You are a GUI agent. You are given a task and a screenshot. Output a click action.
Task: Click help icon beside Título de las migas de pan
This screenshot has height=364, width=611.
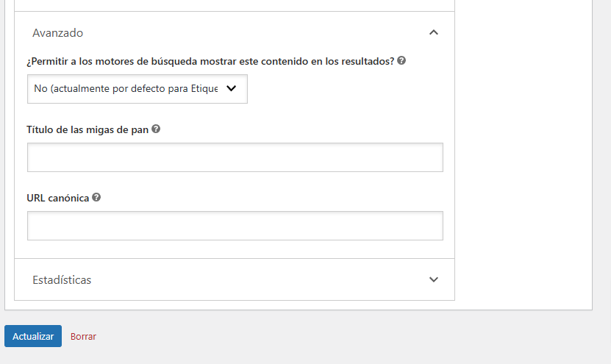point(156,129)
